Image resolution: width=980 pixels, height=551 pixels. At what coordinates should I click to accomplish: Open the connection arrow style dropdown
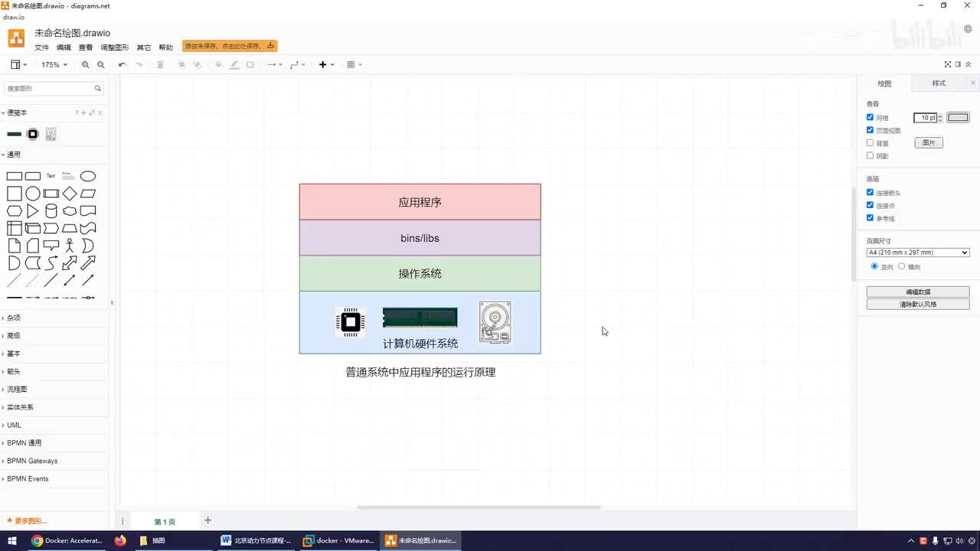pos(274,65)
